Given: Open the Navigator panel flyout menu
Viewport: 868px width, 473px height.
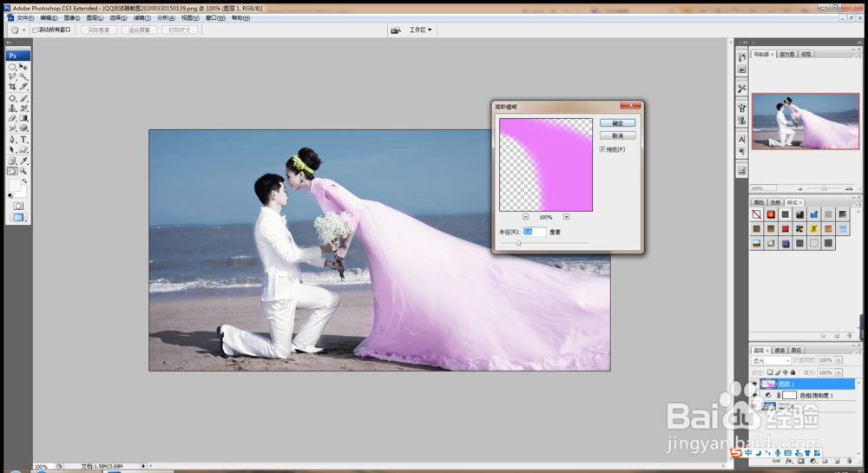Looking at the screenshot, I should 858,56.
